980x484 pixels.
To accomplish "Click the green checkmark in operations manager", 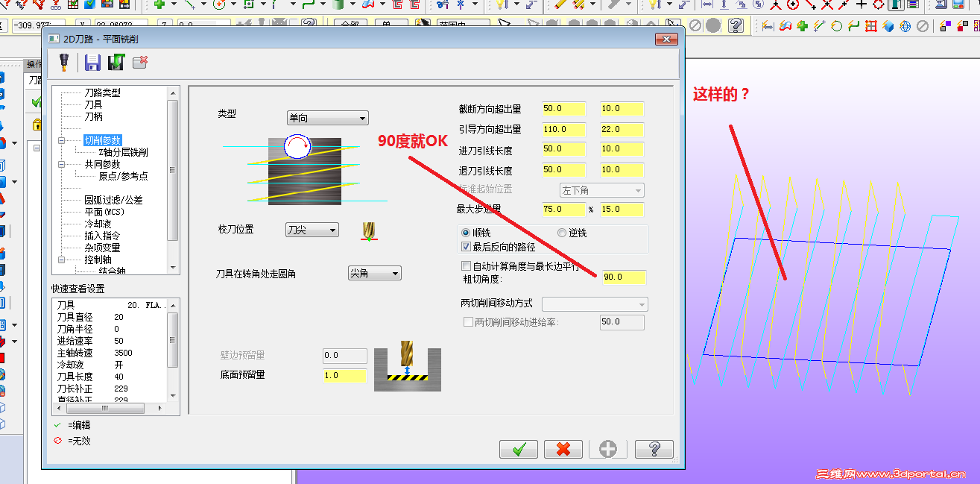I will point(36,102).
